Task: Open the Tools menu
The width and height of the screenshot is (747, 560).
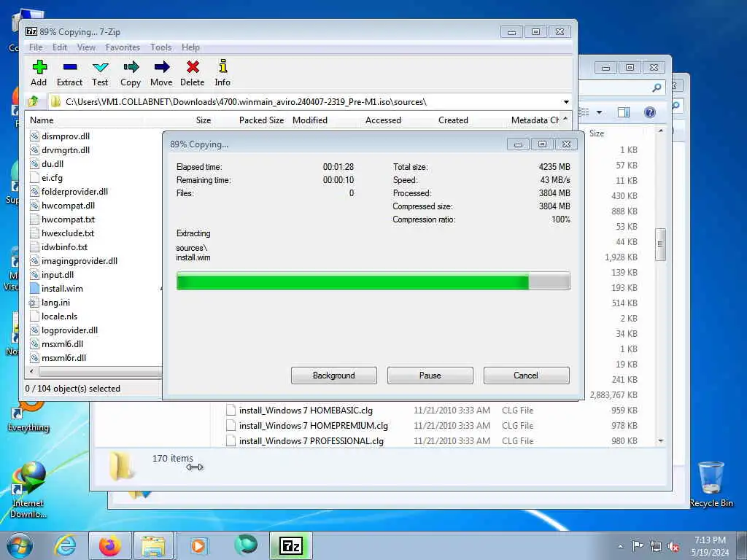Action: tap(161, 47)
